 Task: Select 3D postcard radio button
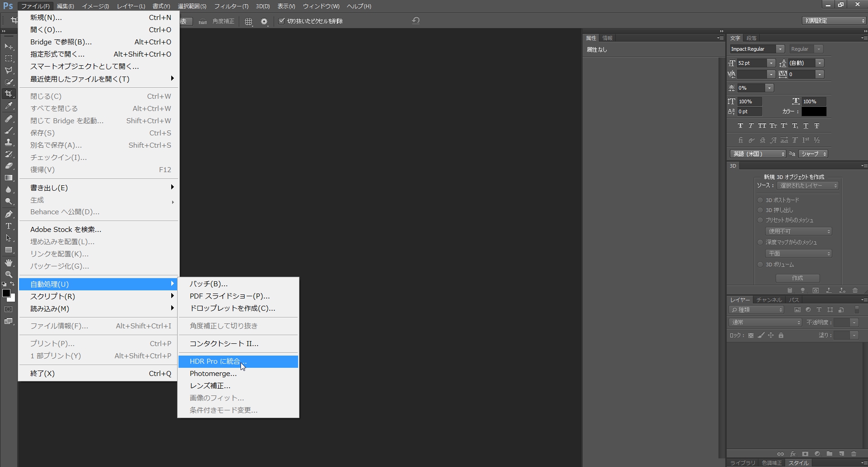point(760,200)
